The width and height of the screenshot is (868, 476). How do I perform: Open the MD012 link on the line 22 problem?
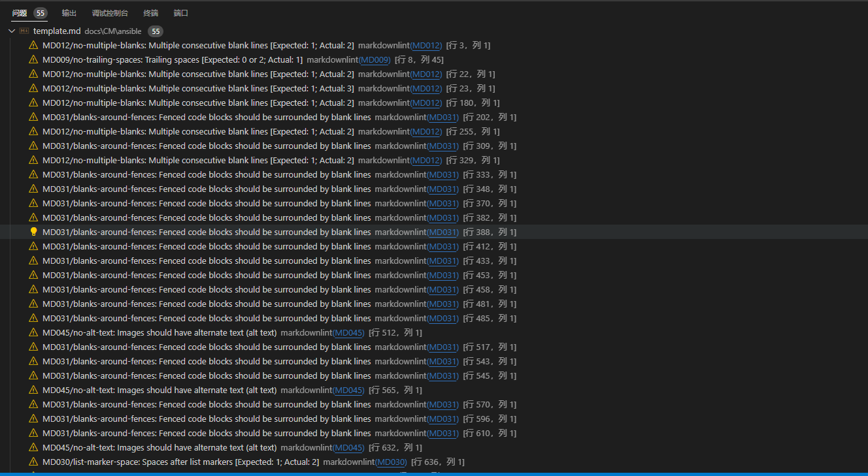(x=426, y=74)
